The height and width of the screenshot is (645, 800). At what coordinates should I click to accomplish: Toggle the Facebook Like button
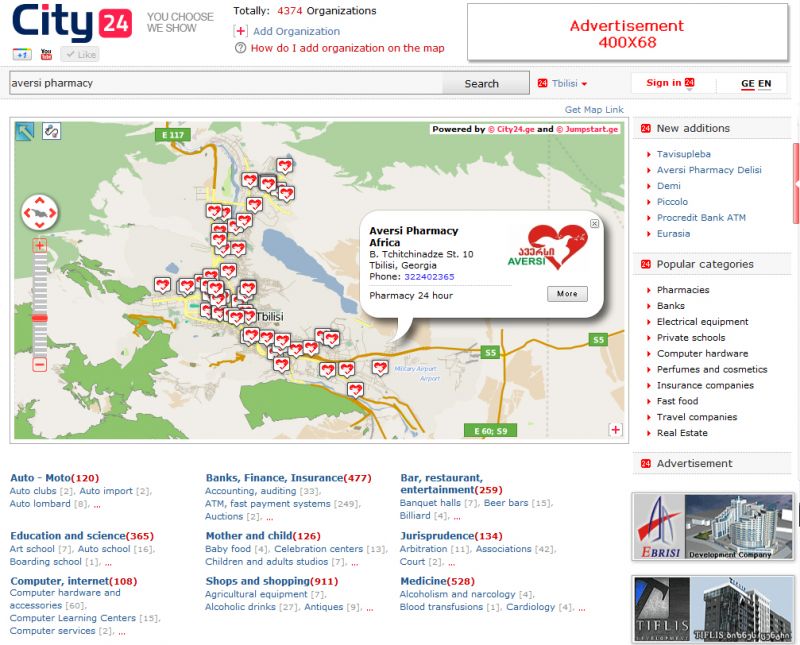[x=80, y=54]
